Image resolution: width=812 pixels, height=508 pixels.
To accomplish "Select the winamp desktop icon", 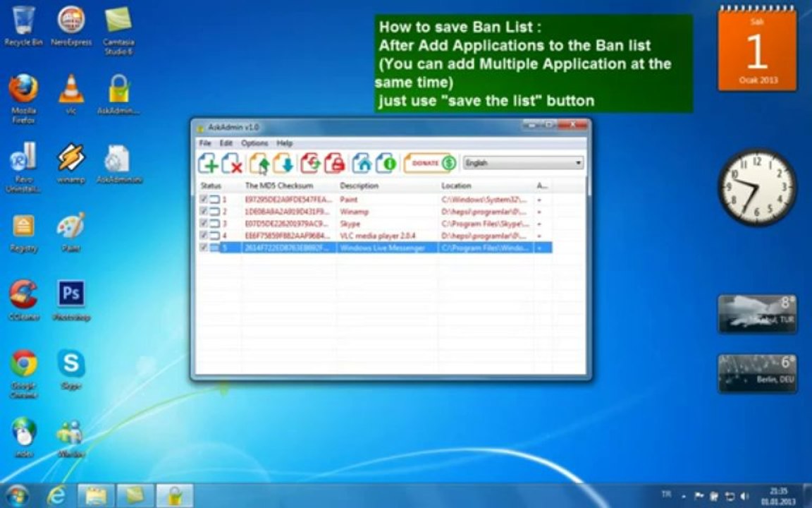I will [71, 163].
